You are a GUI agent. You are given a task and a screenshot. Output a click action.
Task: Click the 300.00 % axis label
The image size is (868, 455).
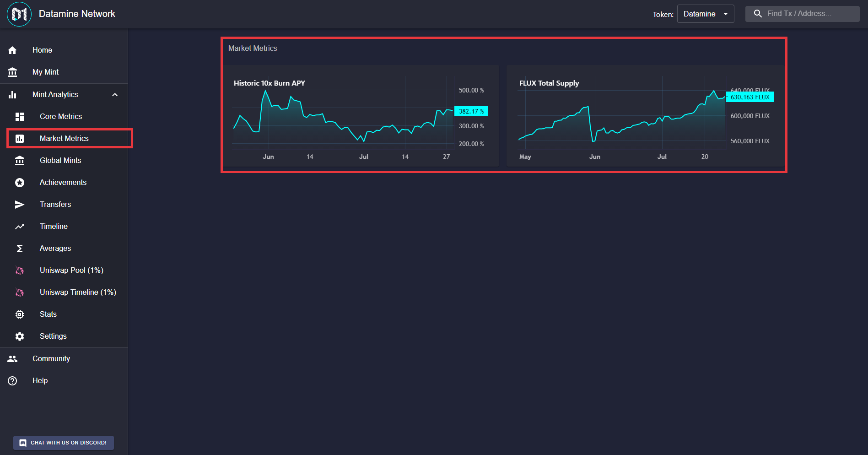point(471,126)
